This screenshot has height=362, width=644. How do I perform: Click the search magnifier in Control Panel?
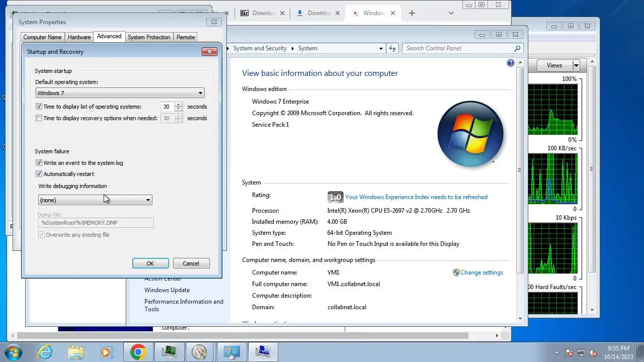click(x=517, y=48)
